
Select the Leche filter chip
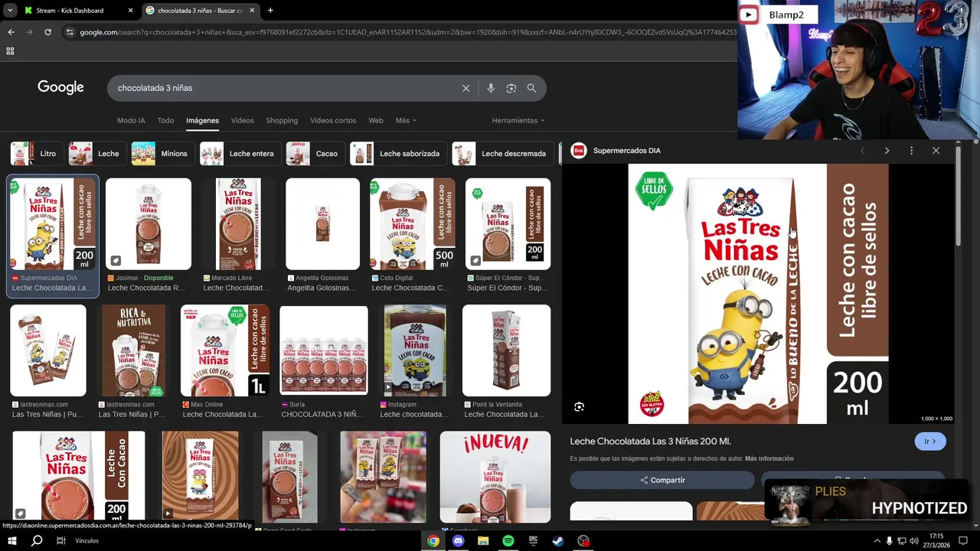(96, 154)
